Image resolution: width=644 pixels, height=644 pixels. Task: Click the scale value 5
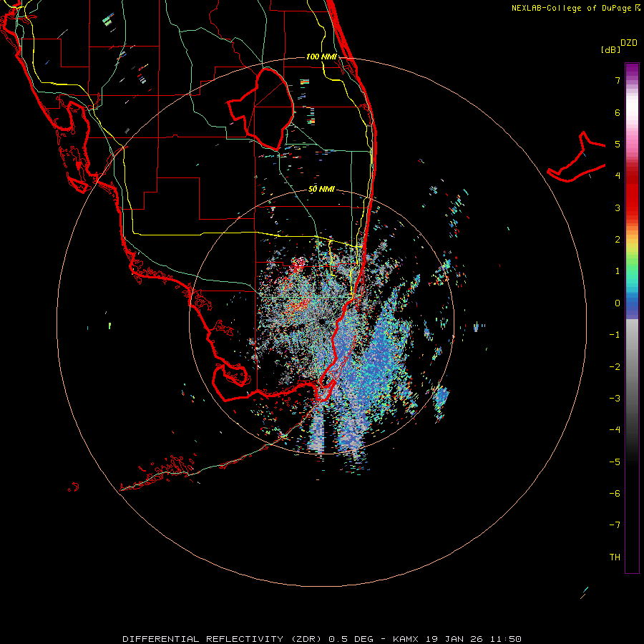618,144
